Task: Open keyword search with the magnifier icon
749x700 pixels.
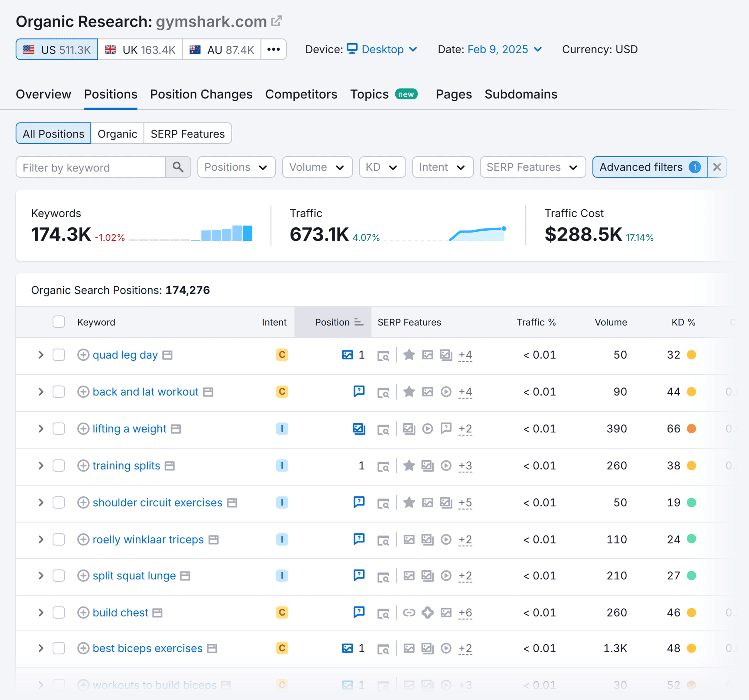Action: [178, 167]
